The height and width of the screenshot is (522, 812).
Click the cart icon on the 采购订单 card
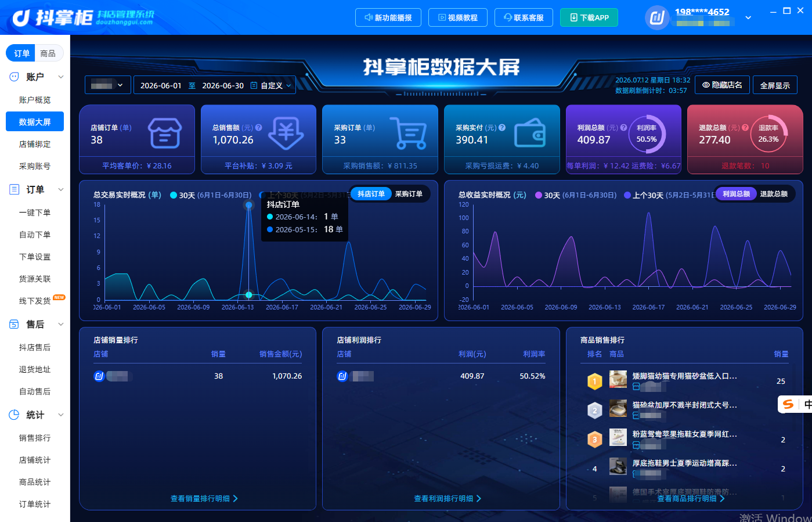coord(408,133)
